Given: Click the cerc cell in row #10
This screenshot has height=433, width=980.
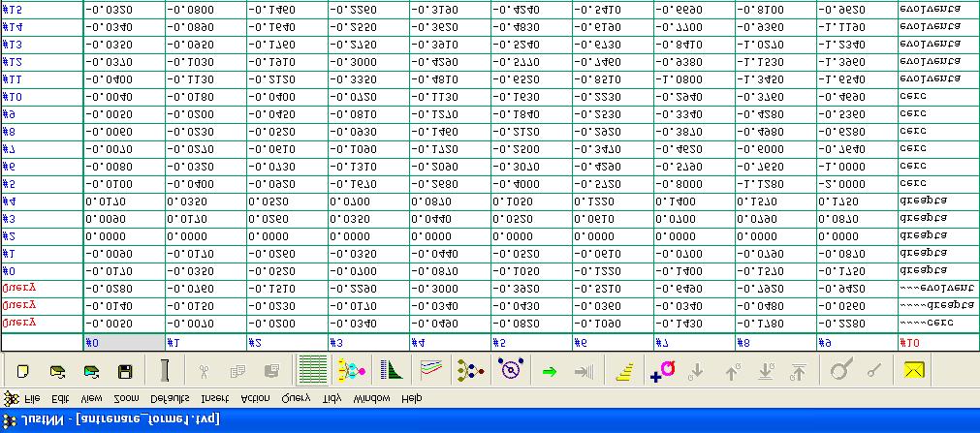Looking at the screenshot, I should pyautogui.click(x=938, y=98).
